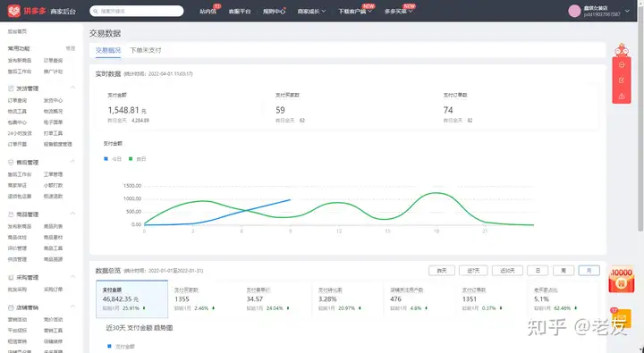This screenshot has width=644, height=353.
Task: Click the user avatar in top bar
Action: click(574, 11)
